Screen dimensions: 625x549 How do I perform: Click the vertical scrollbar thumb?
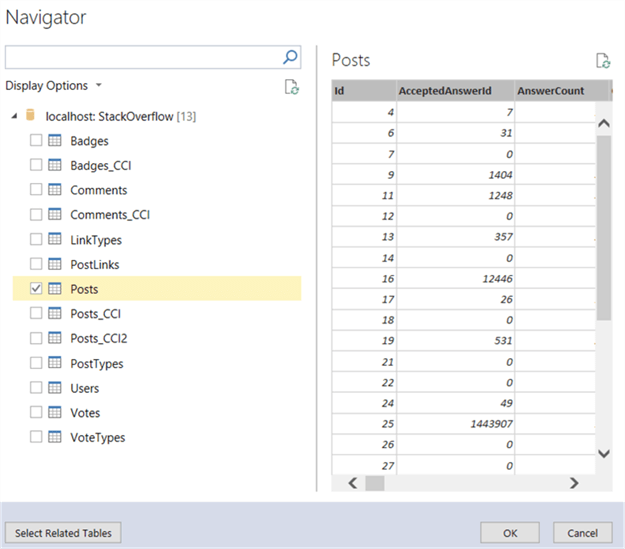tap(604, 227)
